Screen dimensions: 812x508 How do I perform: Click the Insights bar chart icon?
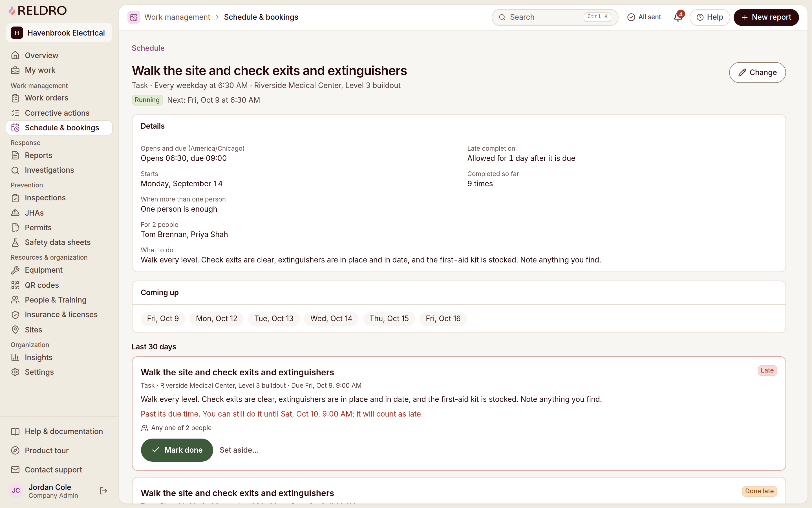tap(15, 358)
